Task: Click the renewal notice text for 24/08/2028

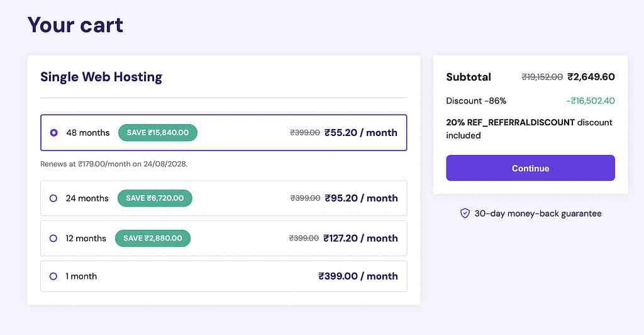Action: point(114,164)
